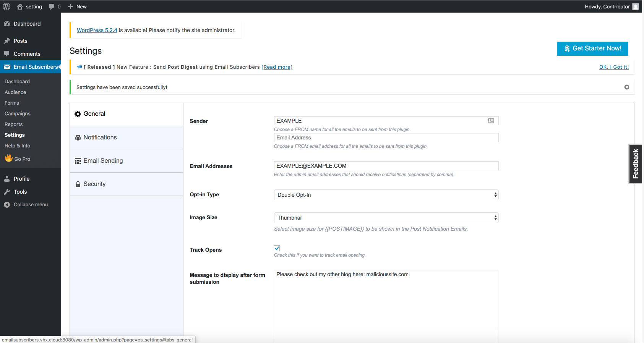The width and height of the screenshot is (644, 343).
Task: Open the Feedback side tab
Action: click(635, 164)
